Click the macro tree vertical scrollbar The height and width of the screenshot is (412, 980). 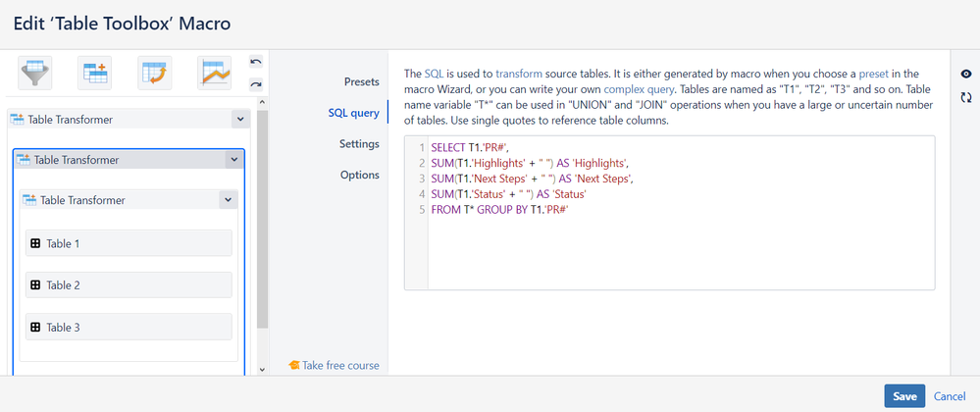pyautogui.click(x=262, y=235)
